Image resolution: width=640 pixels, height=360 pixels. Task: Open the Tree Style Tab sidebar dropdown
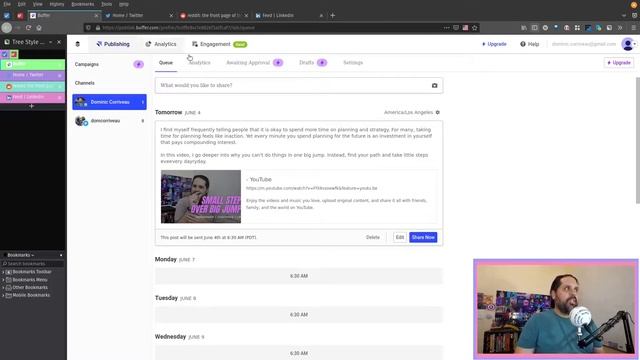pyautogui.click(x=51, y=42)
